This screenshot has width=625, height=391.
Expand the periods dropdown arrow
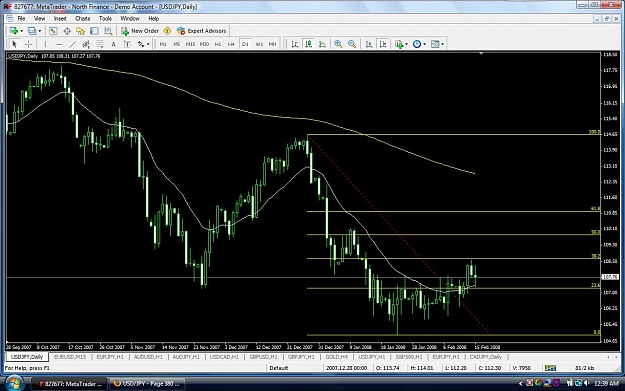tap(425, 44)
